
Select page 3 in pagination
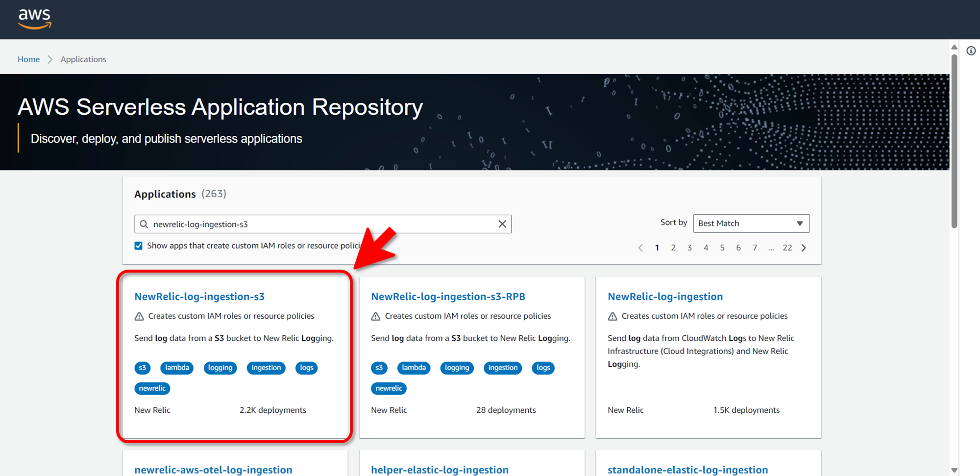point(689,248)
